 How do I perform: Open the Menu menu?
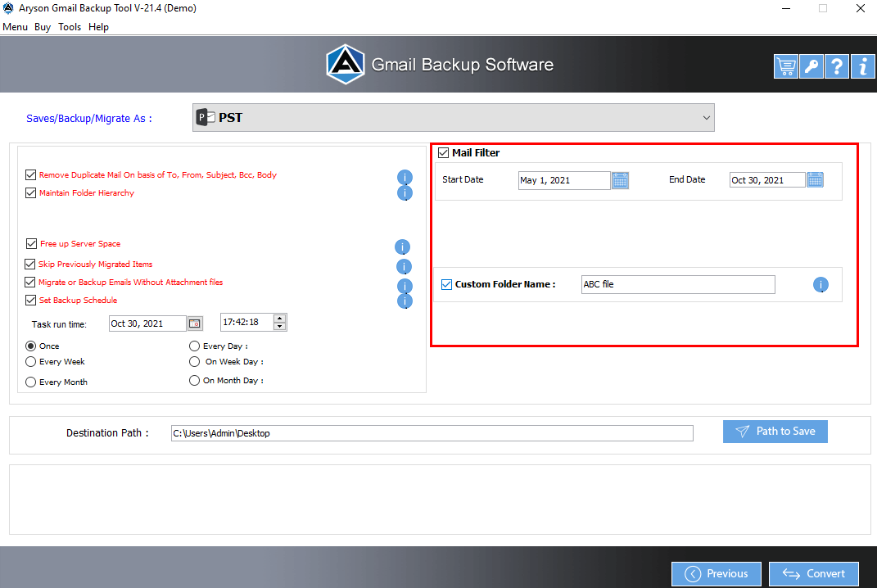coord(15,27)
